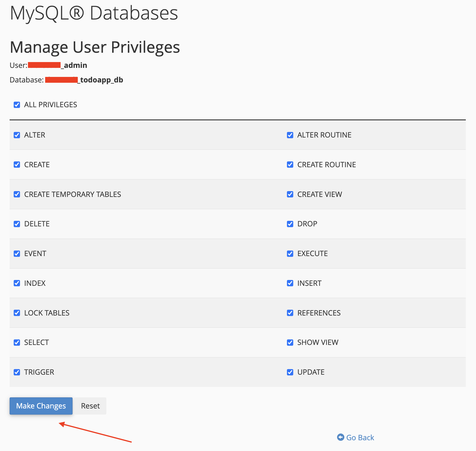Uncheck the EVENT privilege

(x=17, y=254)
